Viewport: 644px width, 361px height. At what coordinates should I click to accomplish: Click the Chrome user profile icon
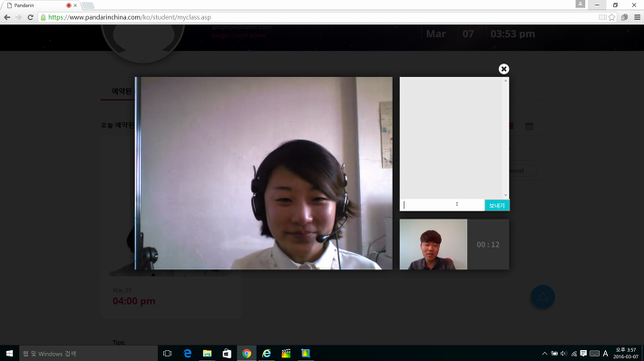point(580,5)
